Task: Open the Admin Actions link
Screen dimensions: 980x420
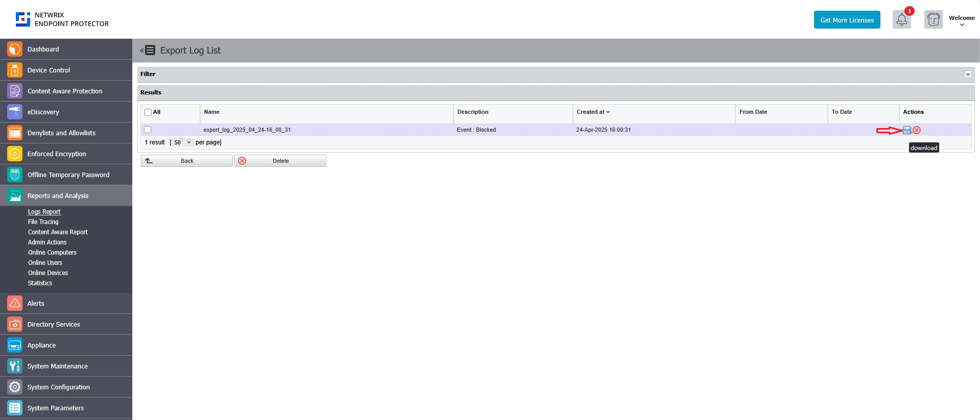Action: click(x=47, y=242)
